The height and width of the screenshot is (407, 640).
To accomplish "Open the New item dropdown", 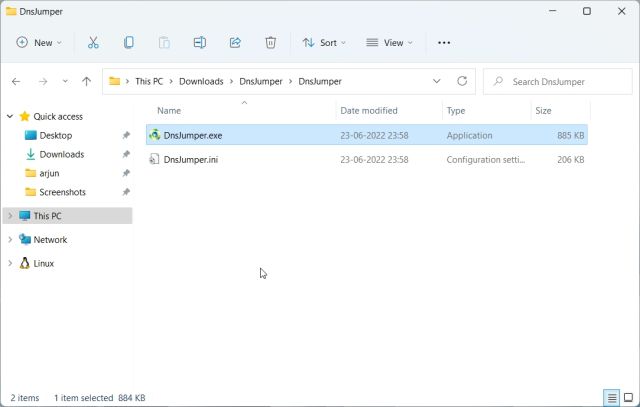I will [39, 42].
